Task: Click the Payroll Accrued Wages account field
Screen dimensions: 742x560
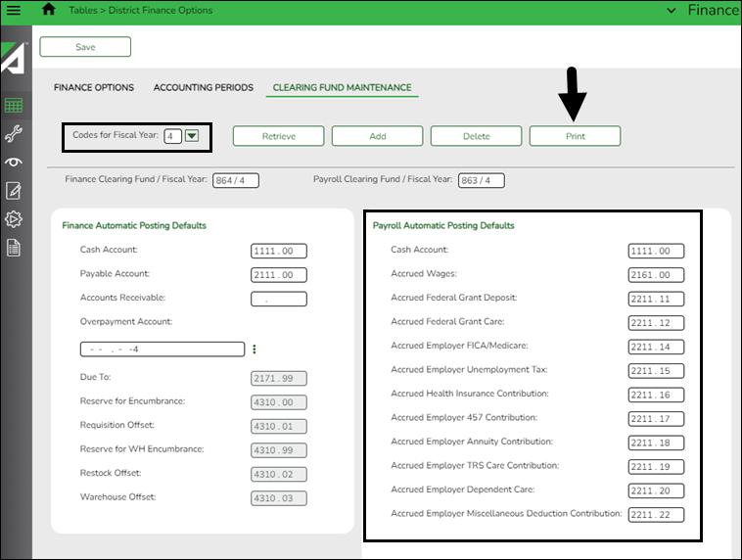Action: point(656,275)
